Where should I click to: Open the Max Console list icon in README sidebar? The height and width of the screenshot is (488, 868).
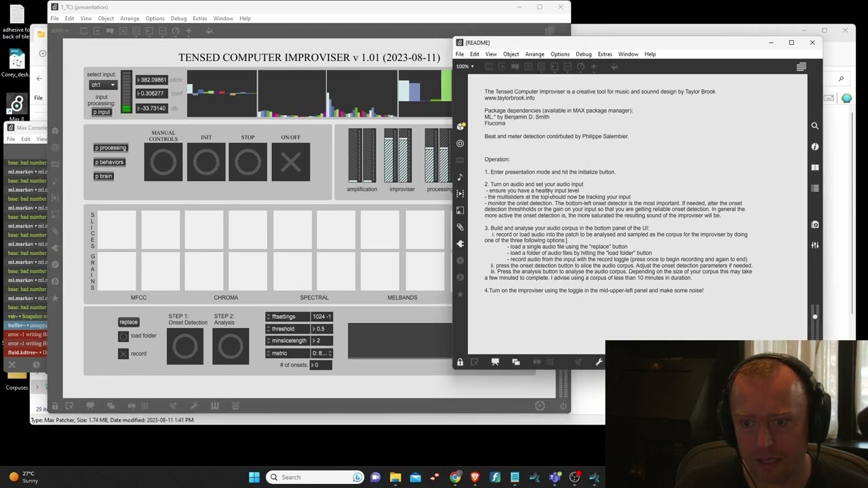[814, 188]
